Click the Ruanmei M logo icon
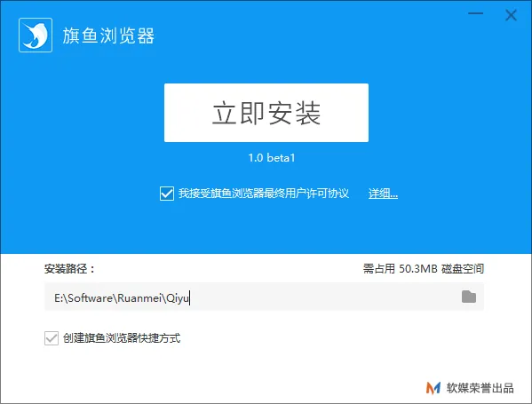 click(433, 388)
